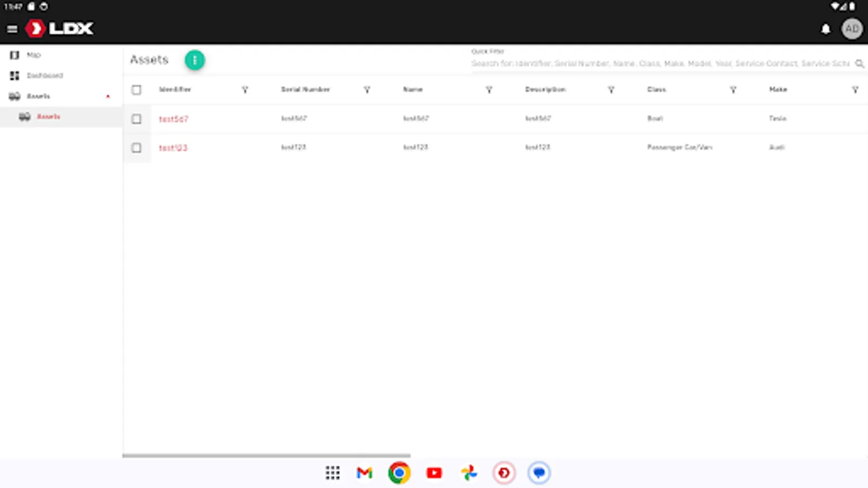This screenshot has width=868, height=488.
Task: Click the LDX logo
Action: (60, 28)
